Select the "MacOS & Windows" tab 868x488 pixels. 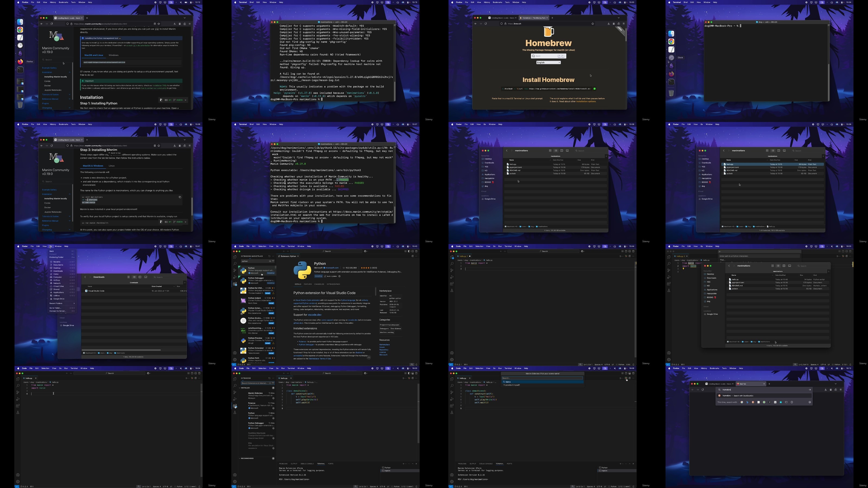(93, 166)
